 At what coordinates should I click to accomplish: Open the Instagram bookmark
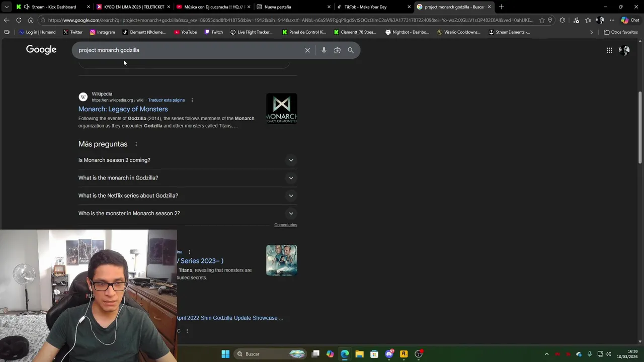[102, 32]
